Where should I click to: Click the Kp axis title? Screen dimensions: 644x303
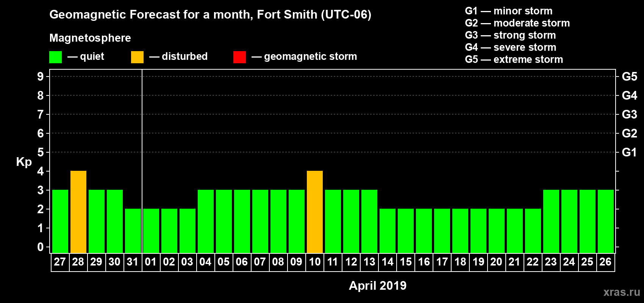[x=24, y=162]
